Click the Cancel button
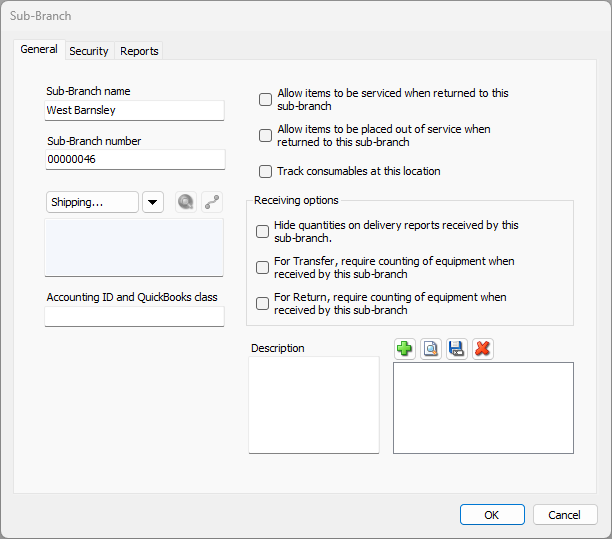612x539 pixels. (564, 515)
